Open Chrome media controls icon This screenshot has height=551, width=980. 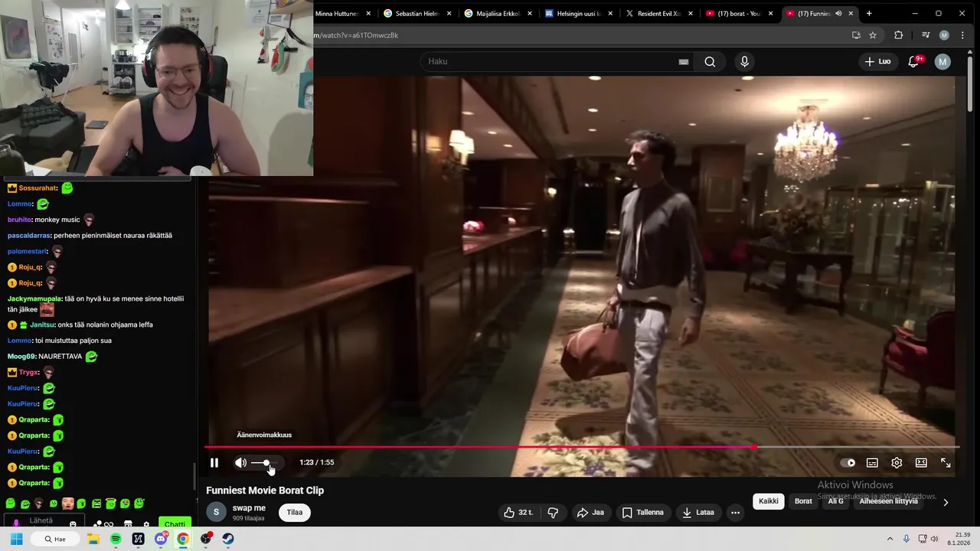click(926, 35)
